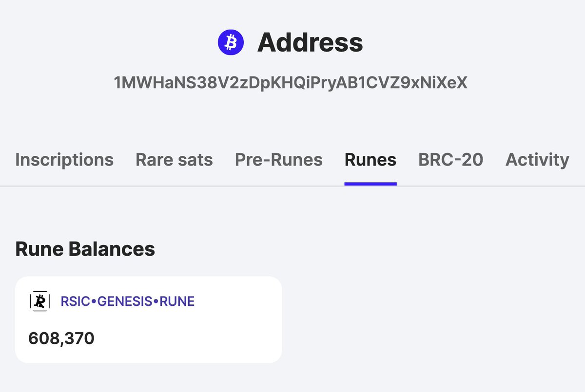
Task: Click the word GENESIS in rune name
Action: point(125,301)
